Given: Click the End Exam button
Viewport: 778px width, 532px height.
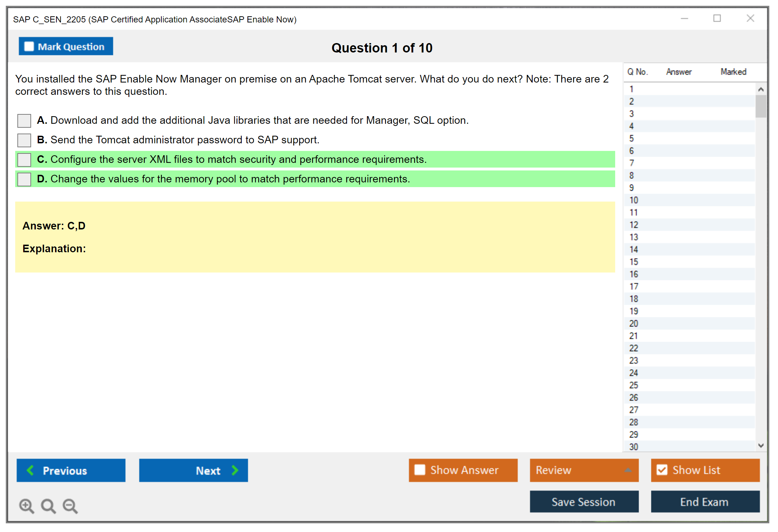Looking at the screenshot, I should (x=705, y=502).
